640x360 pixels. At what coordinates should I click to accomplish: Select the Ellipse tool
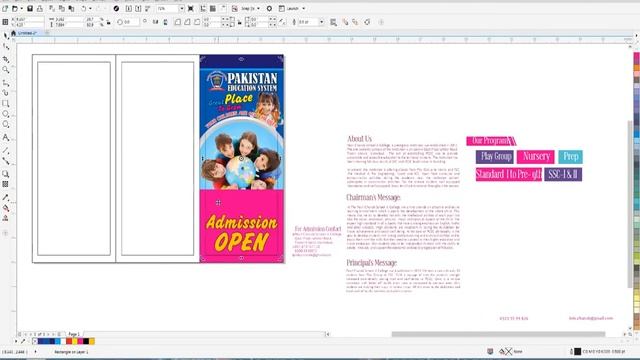pyautogui.click(x=6, y=114)
